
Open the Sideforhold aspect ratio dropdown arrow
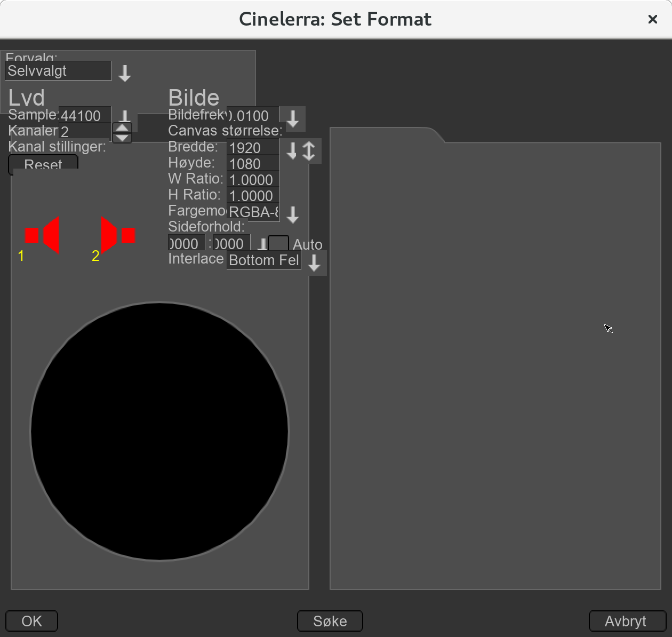[x=262, y=244]
